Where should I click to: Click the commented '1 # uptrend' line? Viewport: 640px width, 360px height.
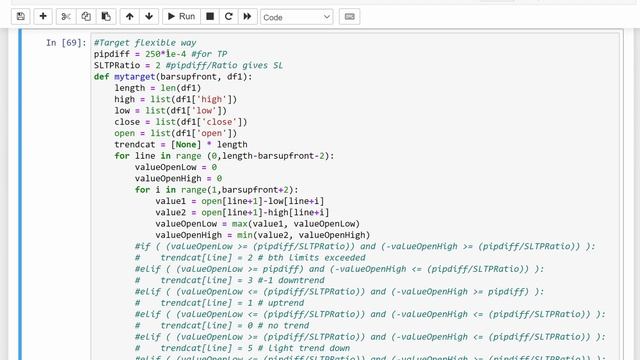(220, 303)
